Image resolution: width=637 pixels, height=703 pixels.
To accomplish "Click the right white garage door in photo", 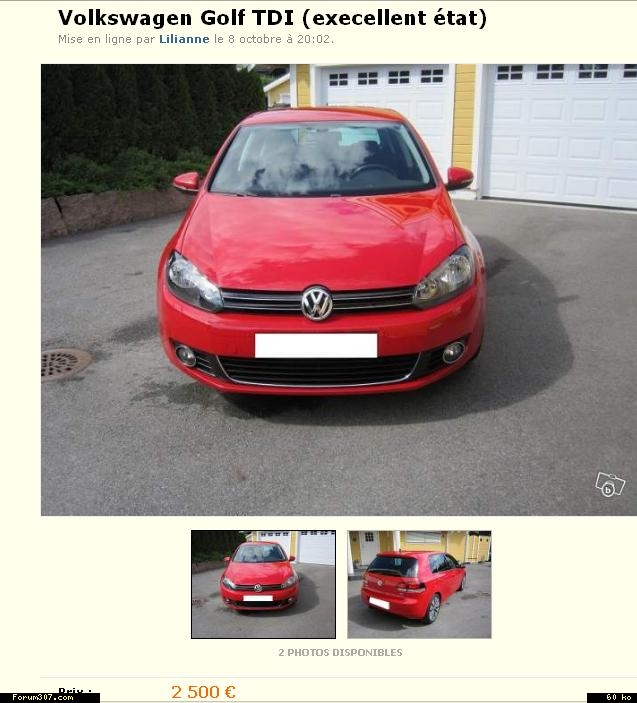I will click(x=562, y=135).
